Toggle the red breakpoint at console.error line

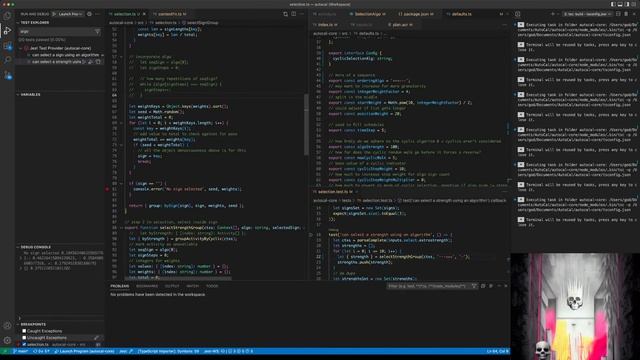[x=107, y=189]
